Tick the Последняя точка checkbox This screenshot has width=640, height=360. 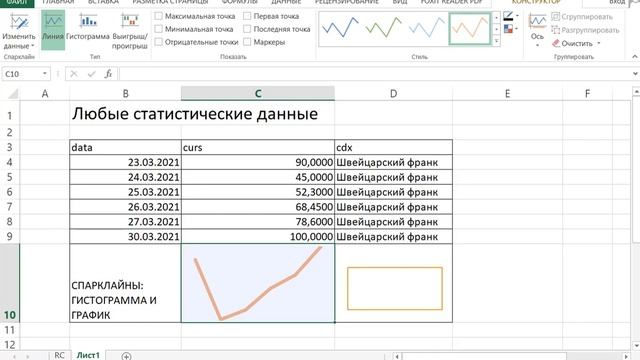pos(247,29)
